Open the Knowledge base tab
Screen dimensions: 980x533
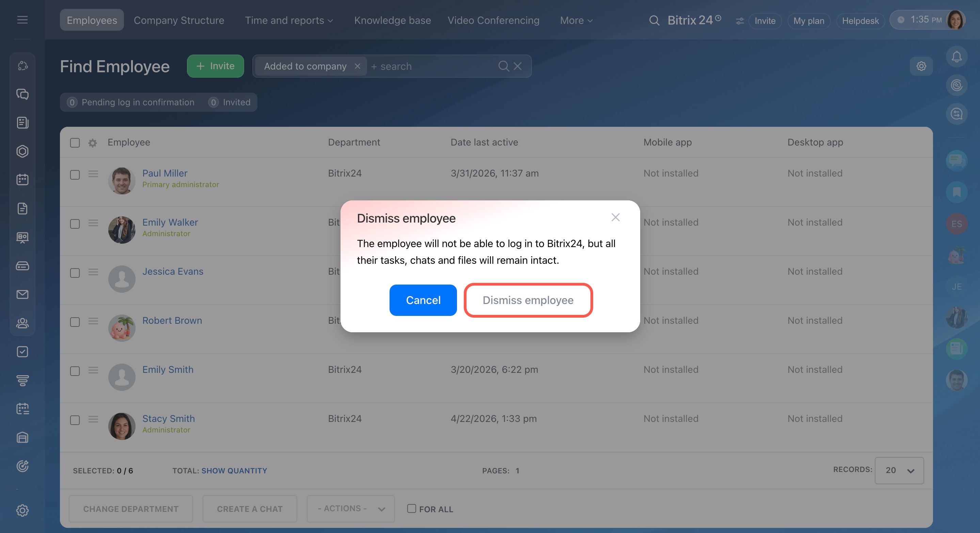coord(392,20)
